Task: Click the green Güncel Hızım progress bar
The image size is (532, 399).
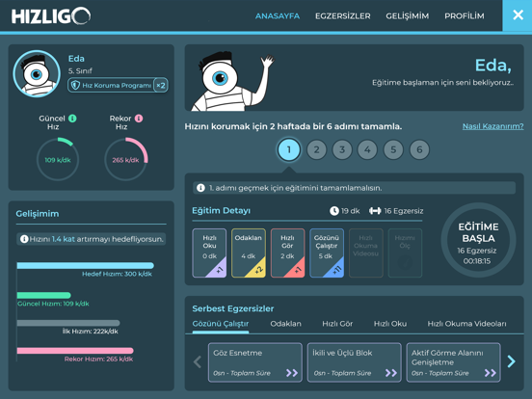Action: pos(43,295)
